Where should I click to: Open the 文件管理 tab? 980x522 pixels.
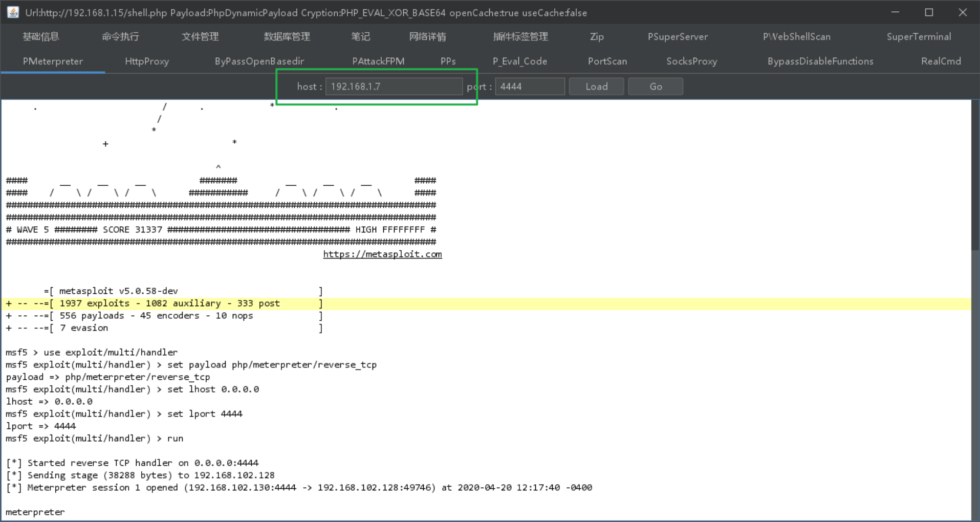[x=200, y=36]
